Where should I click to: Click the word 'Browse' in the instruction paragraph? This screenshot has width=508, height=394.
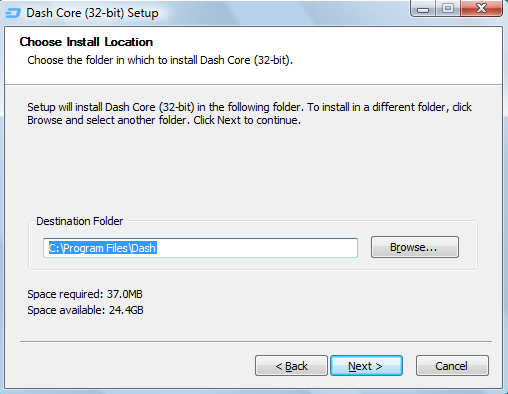point(45,120)
